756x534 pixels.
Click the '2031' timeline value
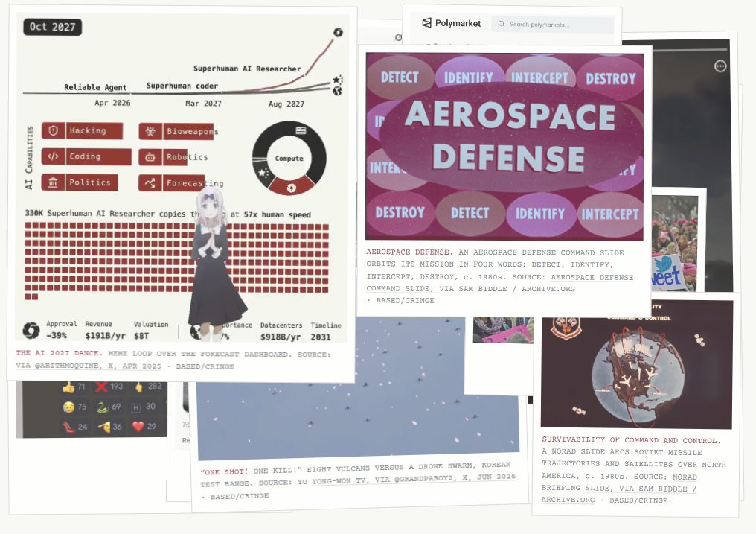(x=321, y=337)
